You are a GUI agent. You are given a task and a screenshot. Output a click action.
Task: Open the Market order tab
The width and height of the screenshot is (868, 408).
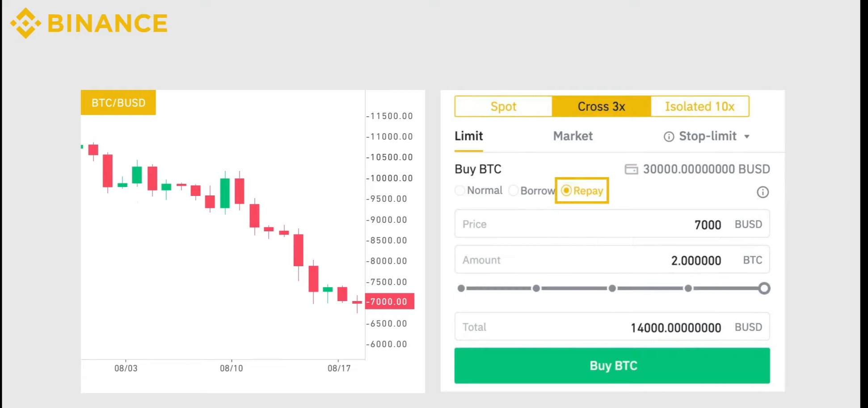click(573, 136)
